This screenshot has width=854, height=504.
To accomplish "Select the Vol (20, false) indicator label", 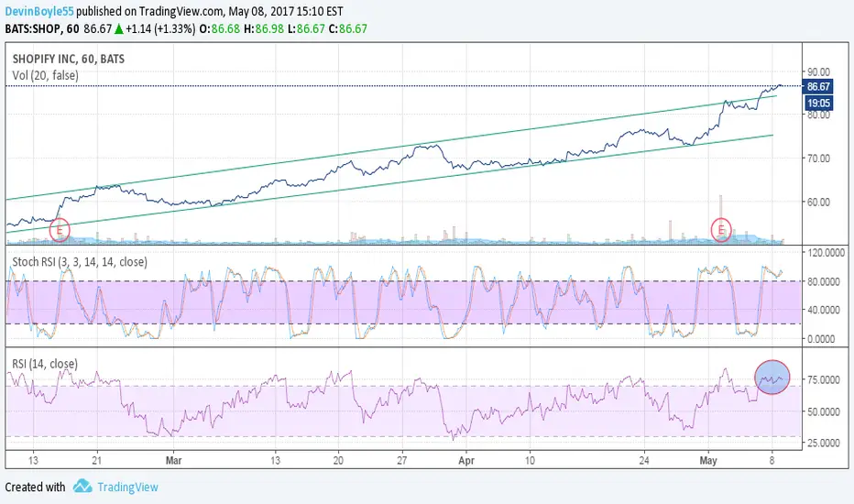I will pos(45,75).
